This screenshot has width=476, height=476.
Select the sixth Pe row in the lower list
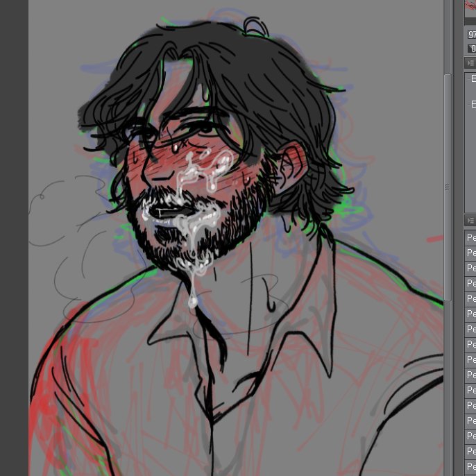click(x=471, y=314)
